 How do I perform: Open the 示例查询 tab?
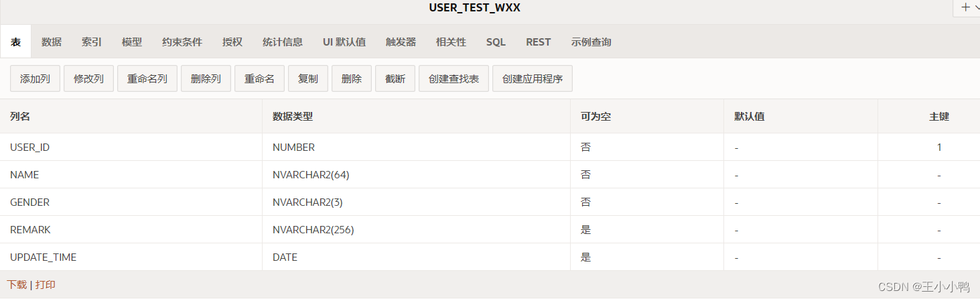coord(591,42)
